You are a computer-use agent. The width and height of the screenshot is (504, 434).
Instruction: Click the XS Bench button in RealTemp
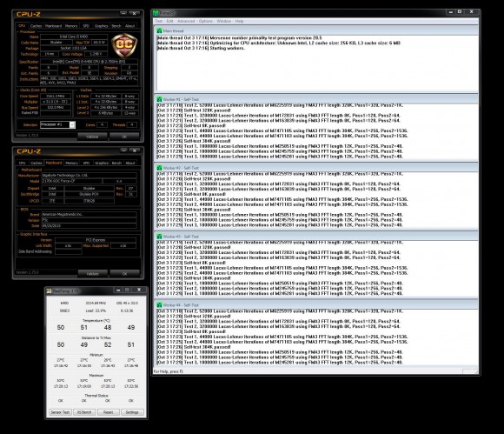pos(84,412)
